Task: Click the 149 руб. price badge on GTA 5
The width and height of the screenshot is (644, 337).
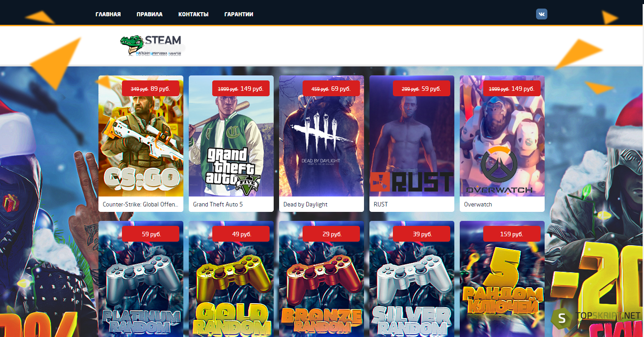Action: coord(241,89)
